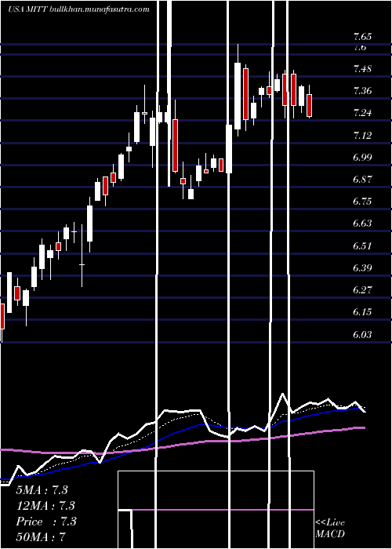Click the last red candlestick on the right

point(310,105)
